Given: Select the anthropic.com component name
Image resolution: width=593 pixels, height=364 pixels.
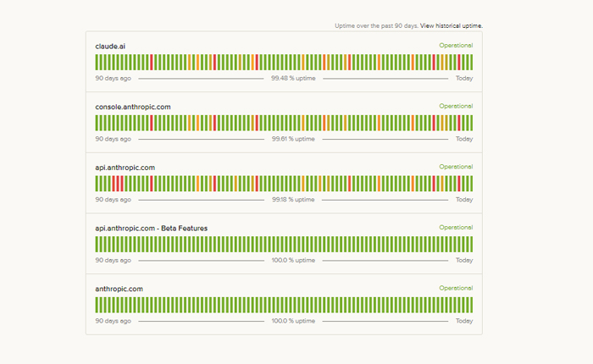Looking at the screenshot, I should 119,289.
